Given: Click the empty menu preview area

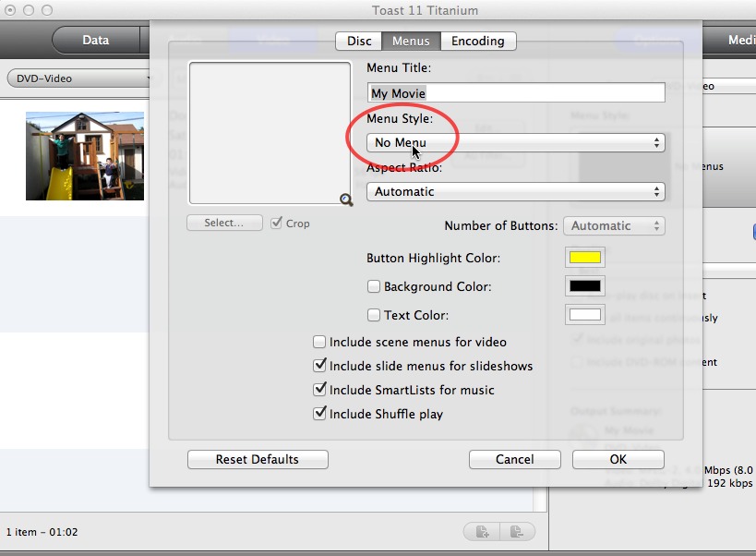Looking at the screenshot, I should coord(270,133).
